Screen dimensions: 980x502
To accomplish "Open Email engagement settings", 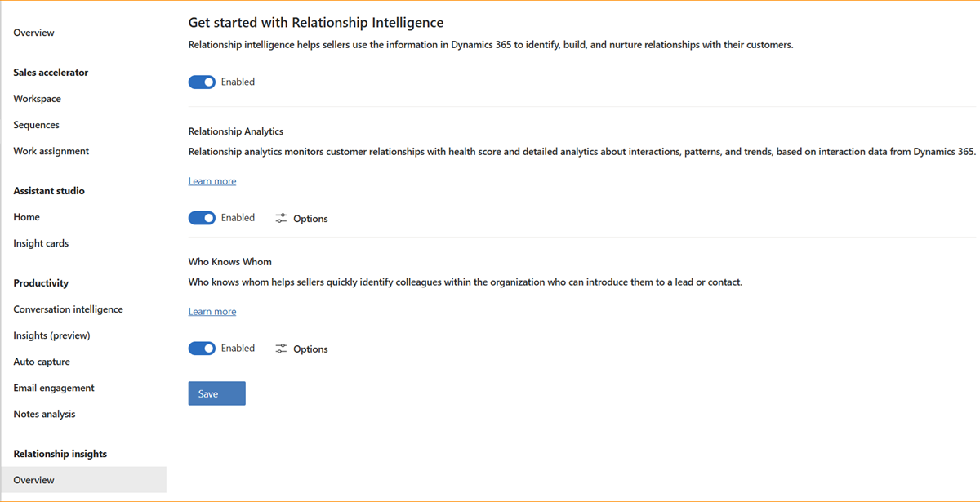I will click(53, 387).
